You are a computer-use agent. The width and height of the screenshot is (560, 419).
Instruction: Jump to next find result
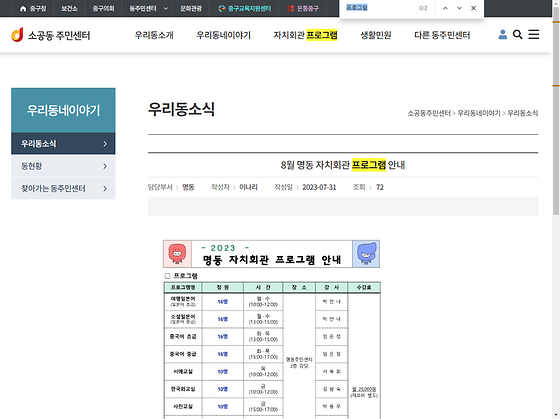coord(459,8)
